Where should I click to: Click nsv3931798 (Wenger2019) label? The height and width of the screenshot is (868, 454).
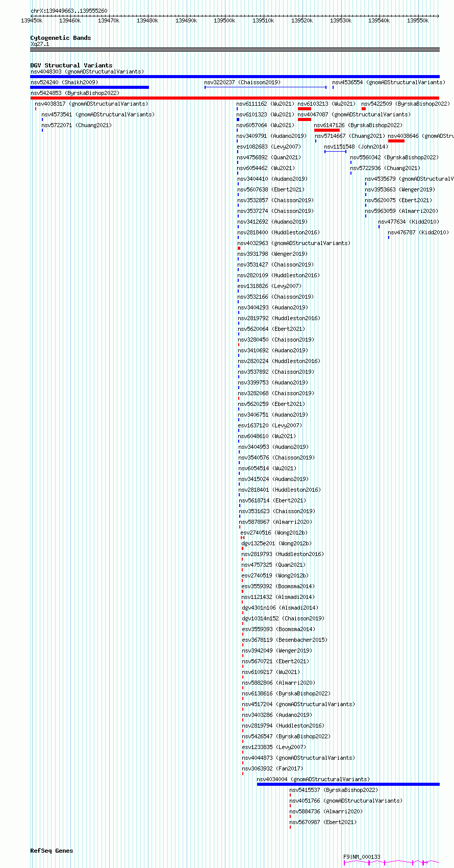pos(272,254)
